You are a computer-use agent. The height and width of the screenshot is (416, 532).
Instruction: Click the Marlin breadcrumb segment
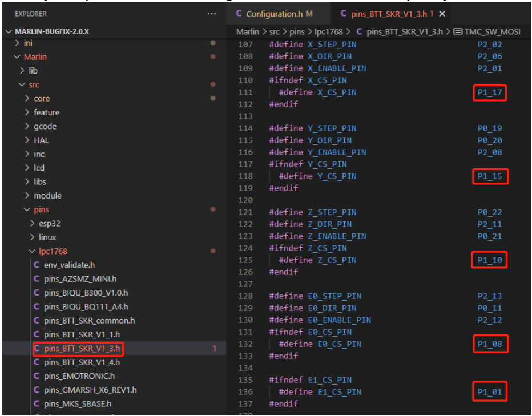coord(248,31)
